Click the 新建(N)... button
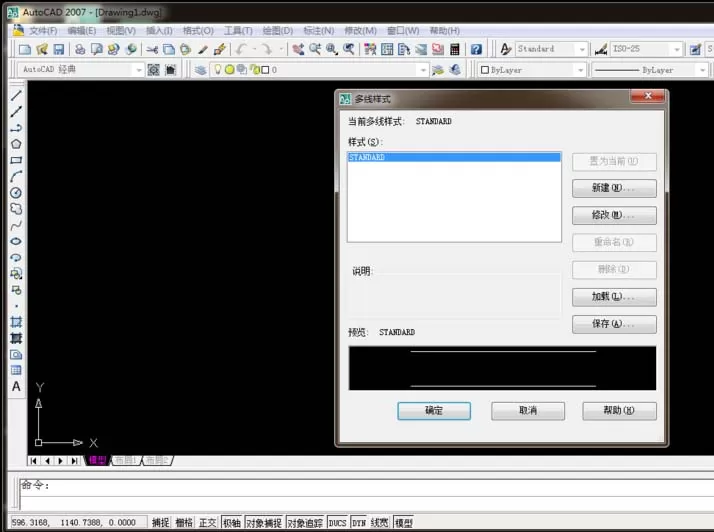The image size is (714, 532). 614,188
